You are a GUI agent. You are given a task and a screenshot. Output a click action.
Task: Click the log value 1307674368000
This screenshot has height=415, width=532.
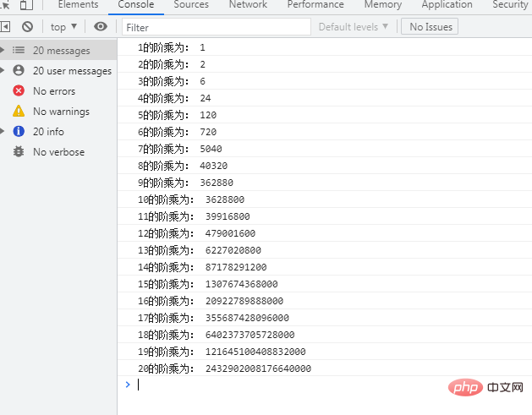click(x=242, y=284)
